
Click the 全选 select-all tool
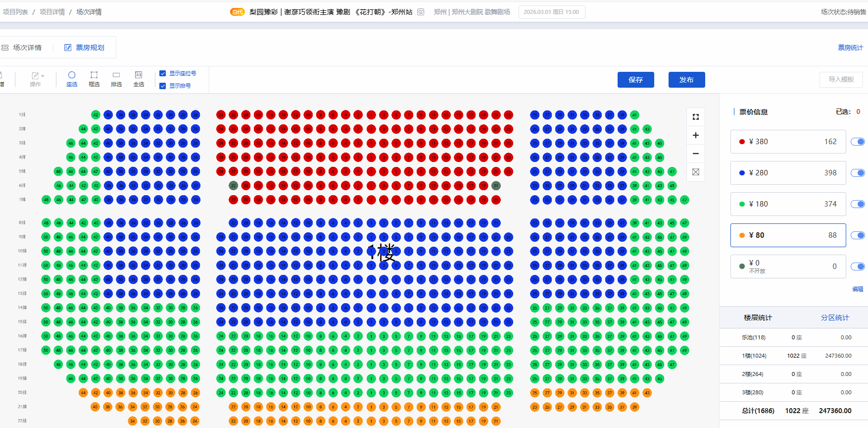pos(139,79)
